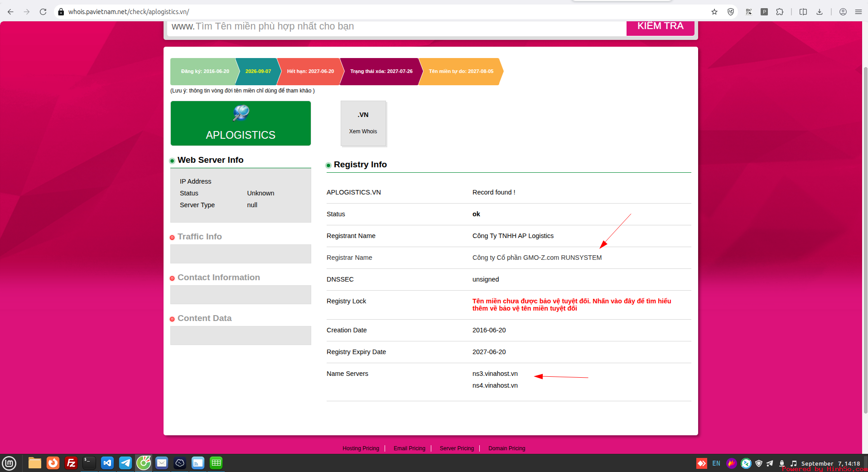
Task: Click the registration date 2016-06-20 step
Action: (205, 71)
